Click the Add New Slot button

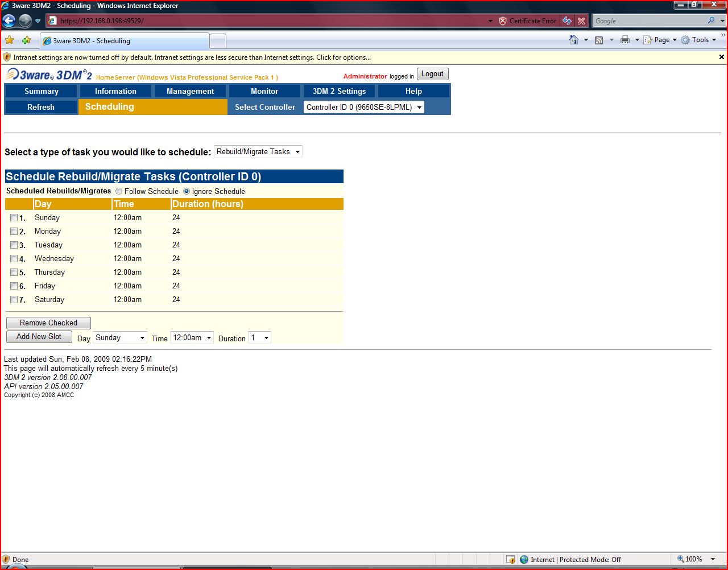[39, 337]
